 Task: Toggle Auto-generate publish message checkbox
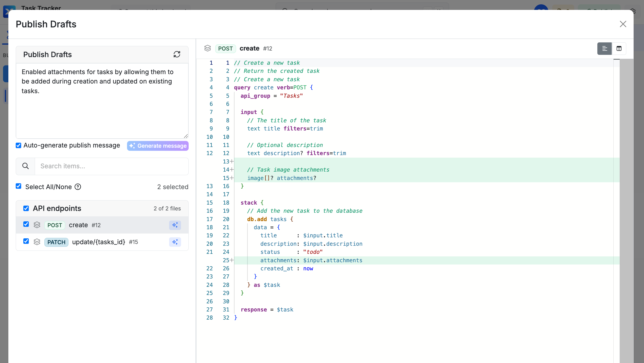coord(19,145)
